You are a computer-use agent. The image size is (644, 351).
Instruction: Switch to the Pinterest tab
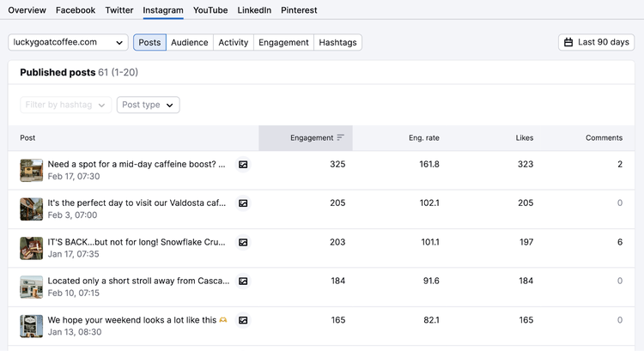click(299, 10)
